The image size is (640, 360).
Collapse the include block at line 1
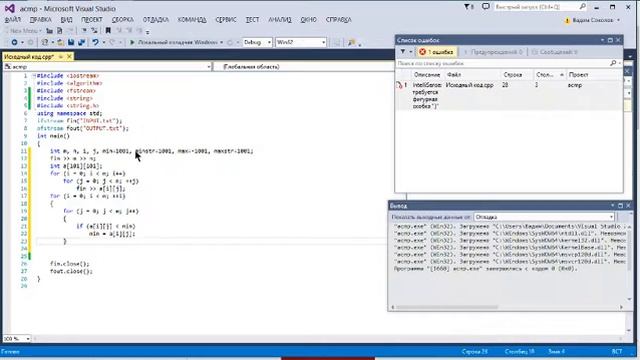[34, 76]
